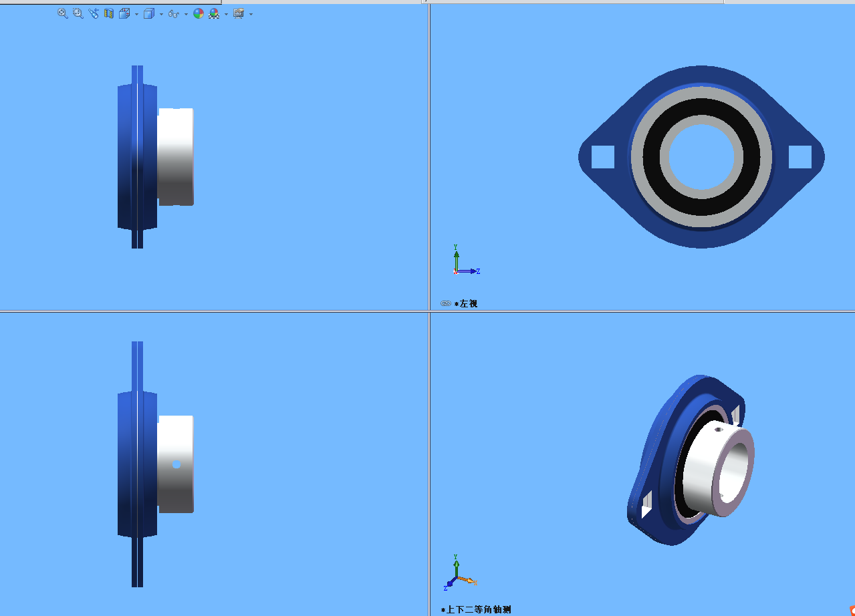Image resolution: width=855 pixels, height=616 pixels.
Task: Click the View Settings monitor icon
Action: coord(239,13)
